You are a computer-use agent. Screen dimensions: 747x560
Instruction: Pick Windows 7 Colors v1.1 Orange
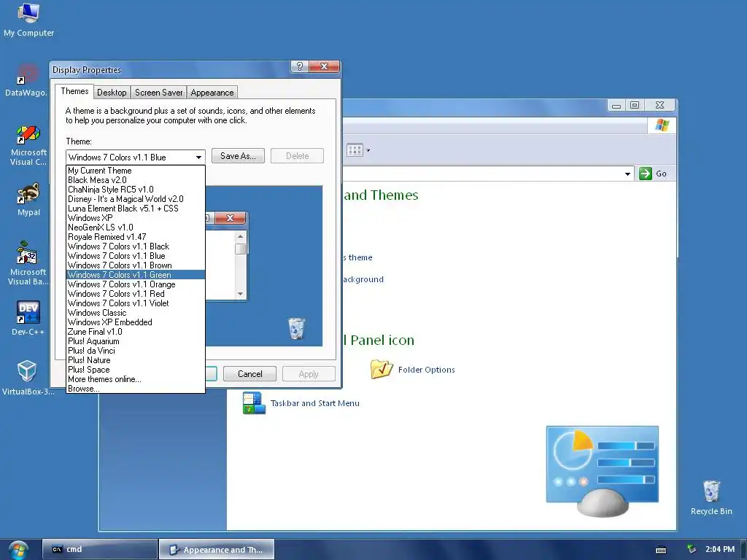(x=136, y=284)
